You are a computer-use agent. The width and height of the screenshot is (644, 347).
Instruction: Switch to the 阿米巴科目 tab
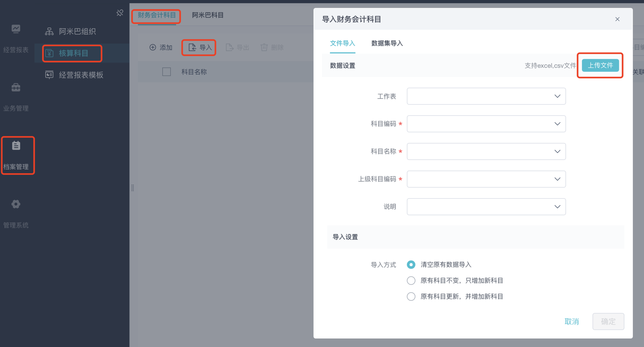click(208, 15)
